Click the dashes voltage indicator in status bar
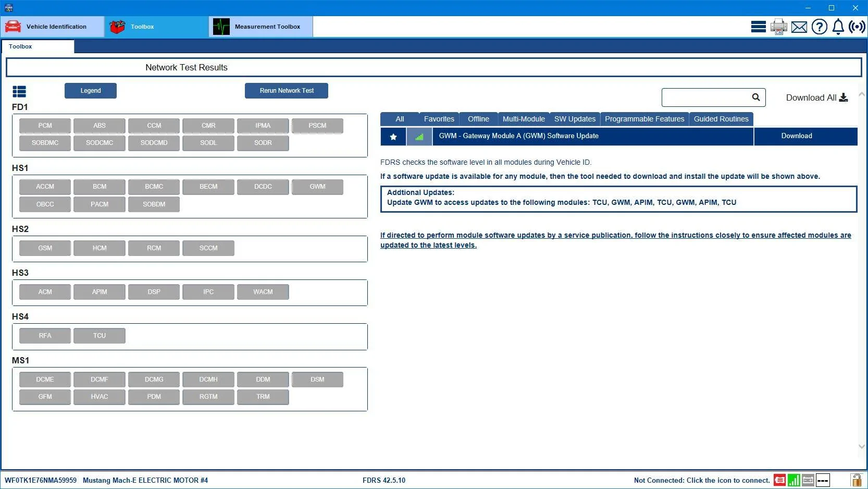This screenshot has height=489, width=868. (x=823, y=480)
